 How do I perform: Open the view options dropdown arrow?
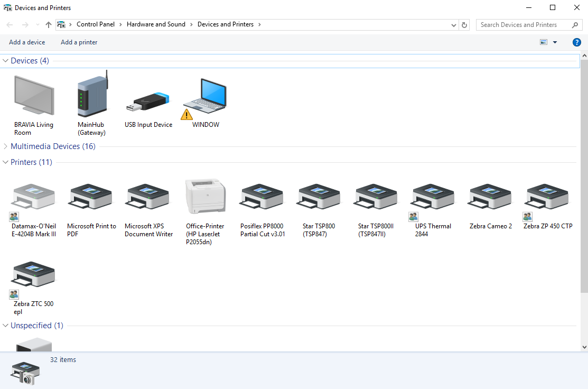pyautogui.click(x=555, y=42)
